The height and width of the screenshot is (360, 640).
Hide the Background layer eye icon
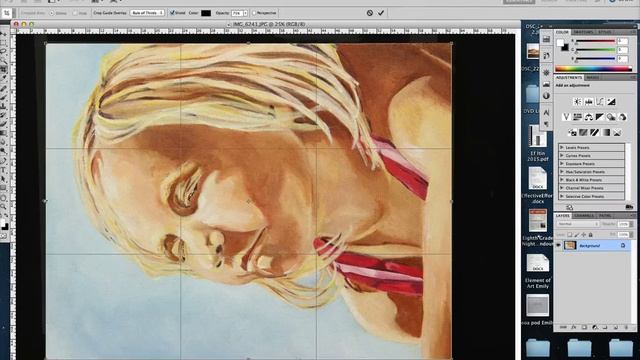pos(558,245)
